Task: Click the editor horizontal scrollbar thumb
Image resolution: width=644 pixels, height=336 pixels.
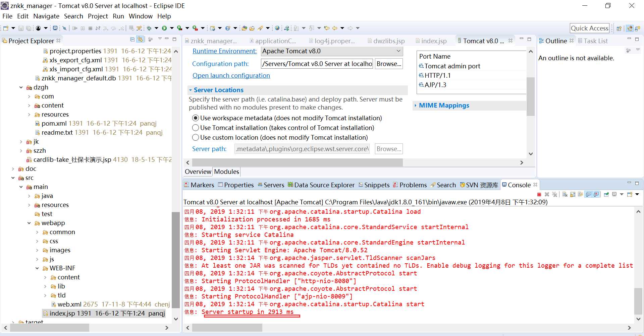Action: pyautogui.click(x=297, y=162)
